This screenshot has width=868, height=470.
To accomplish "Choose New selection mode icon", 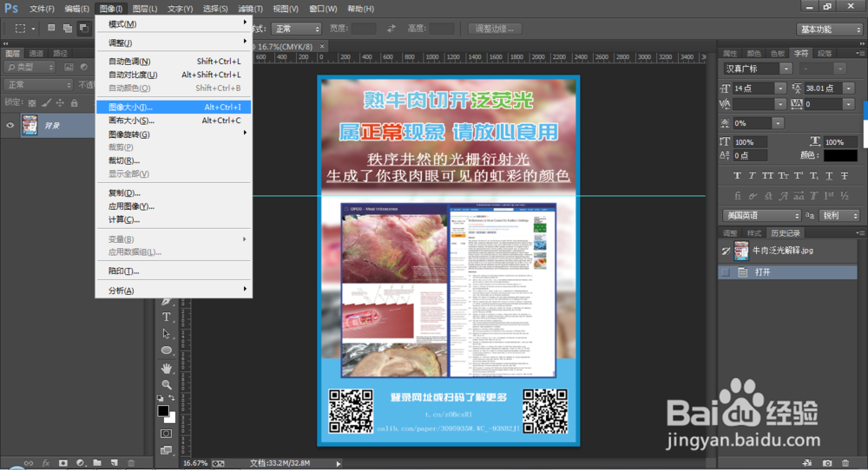I will (51, 29).
